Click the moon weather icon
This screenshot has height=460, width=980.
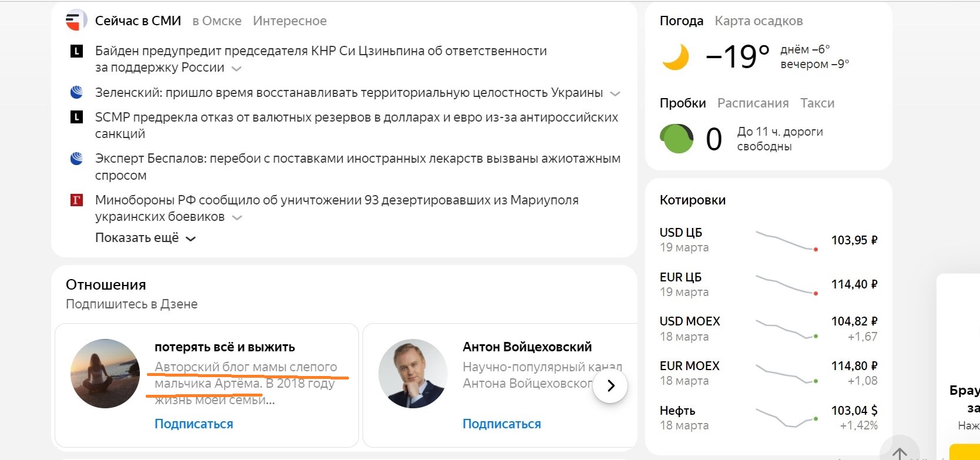click(x=676, y=58)
